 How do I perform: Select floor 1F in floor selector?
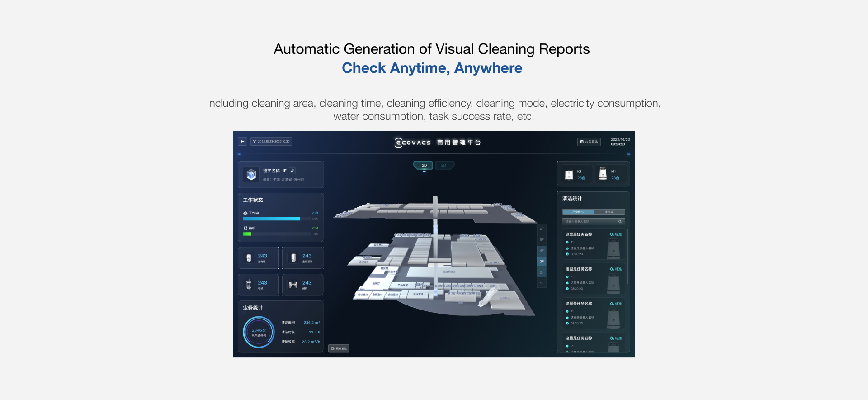[x=542, y=283]
